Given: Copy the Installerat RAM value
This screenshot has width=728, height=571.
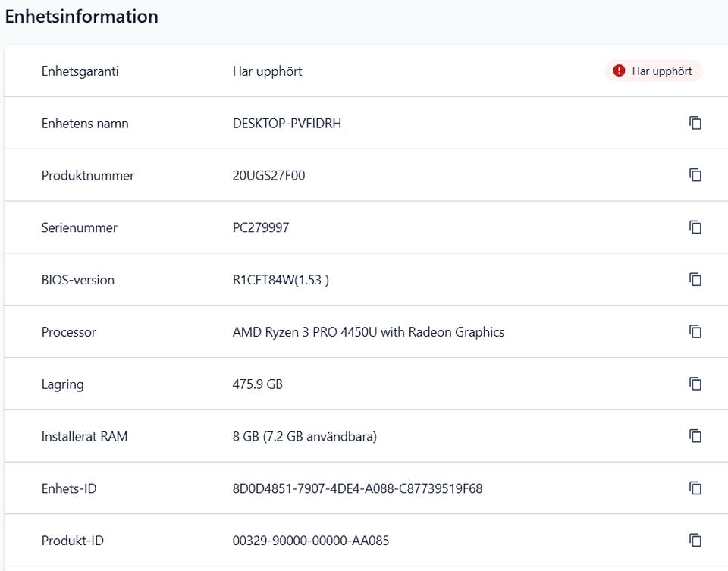Looking at the screenshot, I should 695,436.
